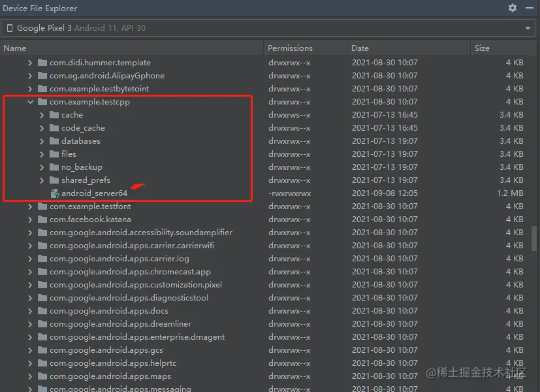Click the com.didi.hummer.template folder icon
Screen dimensions: 540x392
42,62
